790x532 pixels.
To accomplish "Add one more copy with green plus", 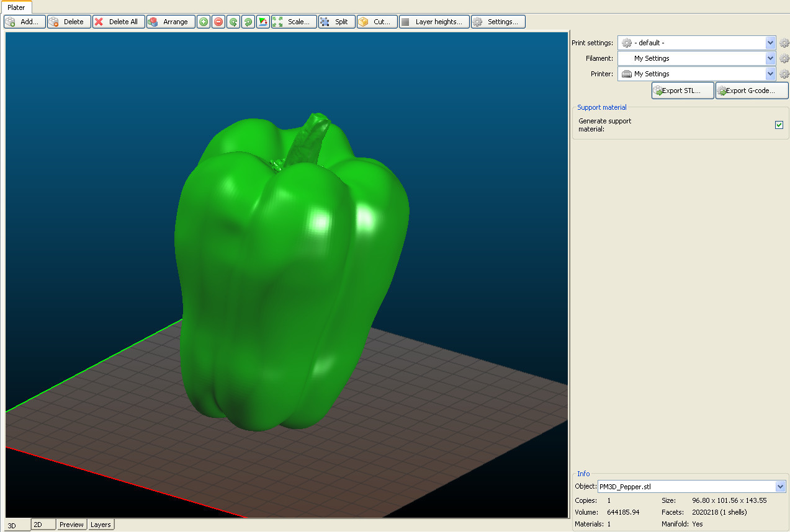I will (204, 22).
